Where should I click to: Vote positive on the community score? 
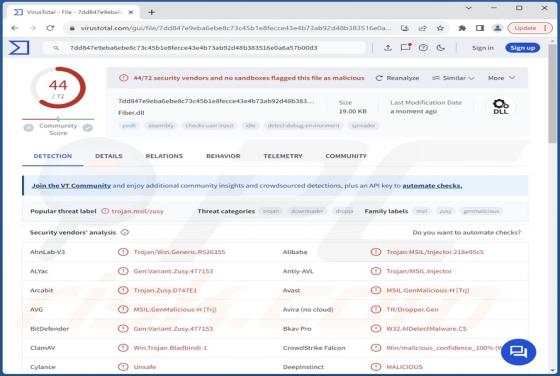point(88,127)
